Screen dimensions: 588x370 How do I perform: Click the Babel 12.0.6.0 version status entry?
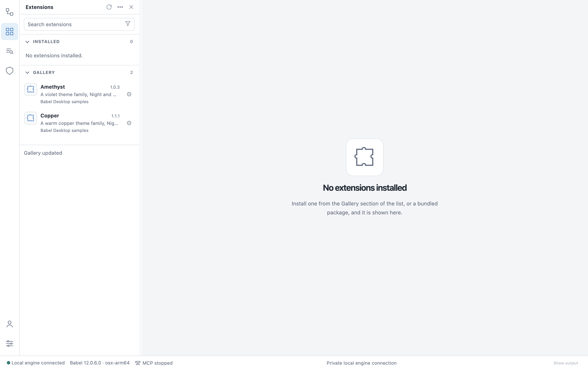100,363
